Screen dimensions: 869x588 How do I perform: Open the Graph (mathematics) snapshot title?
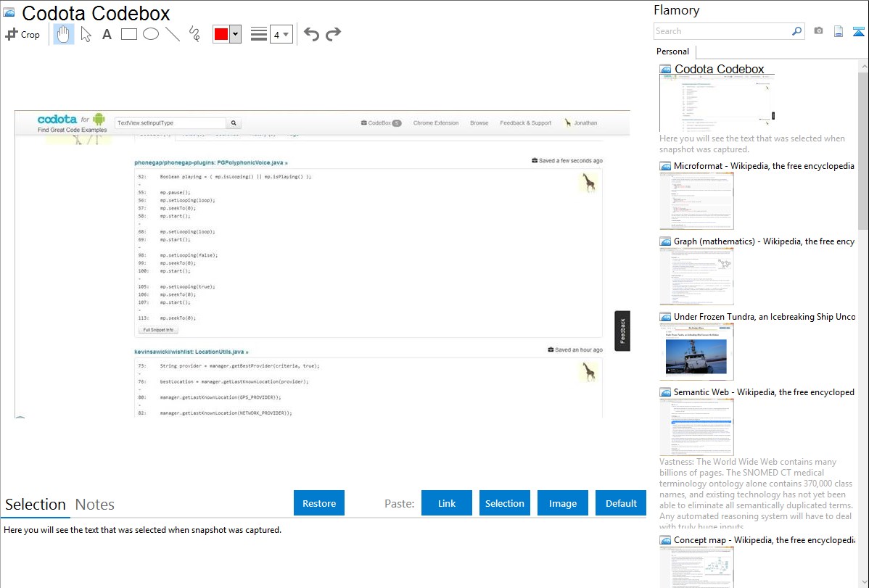pyautogui.click(x=765, y=241)
